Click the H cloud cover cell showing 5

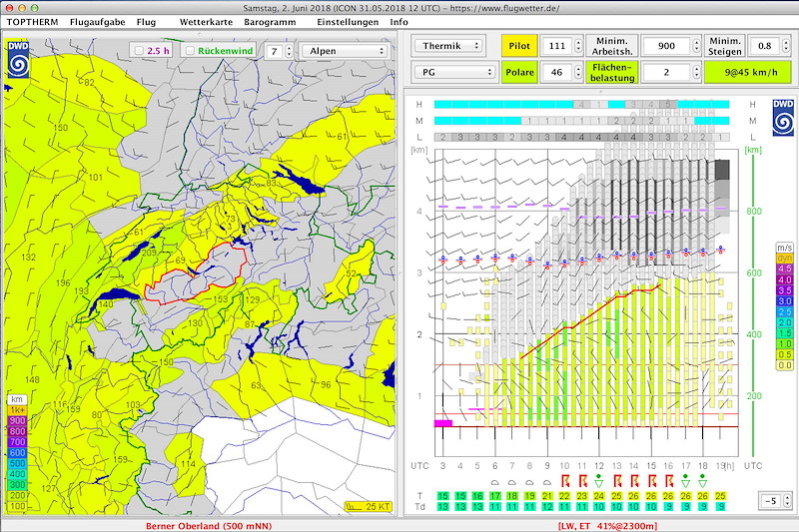coord(668,105)
